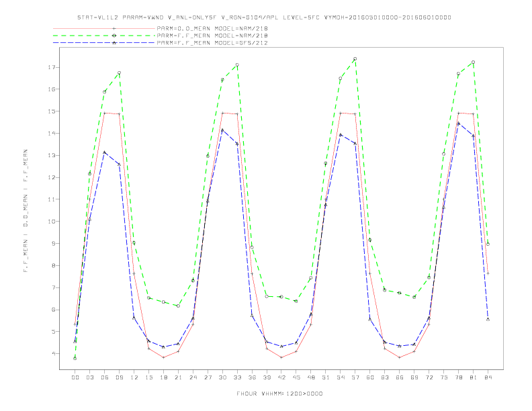Click y-axis tick label 15
Screen dimensions: 532x411
[52, 111]
